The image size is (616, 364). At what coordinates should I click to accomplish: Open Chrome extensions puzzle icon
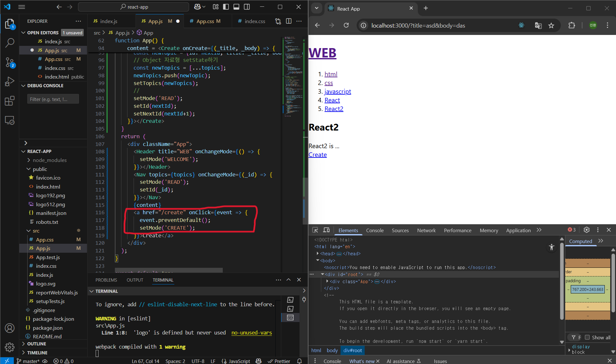(x=572, y=25)
